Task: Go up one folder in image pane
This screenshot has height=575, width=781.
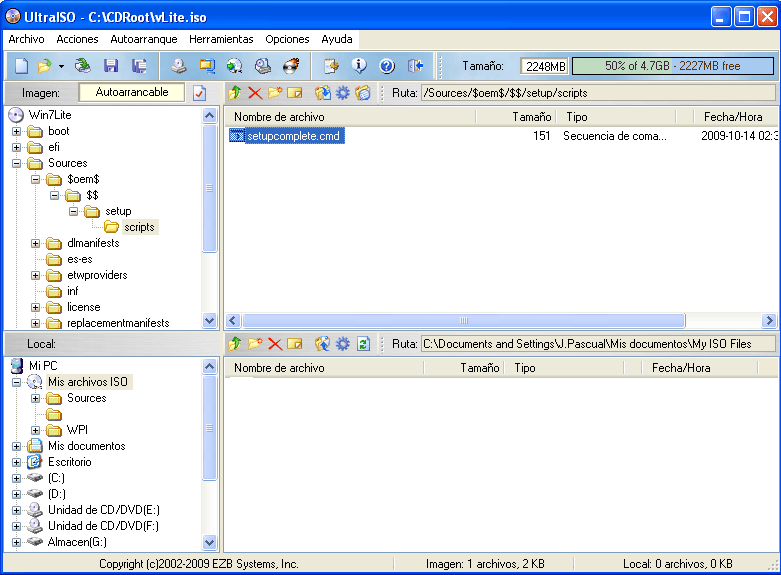Action: point(235,93)
